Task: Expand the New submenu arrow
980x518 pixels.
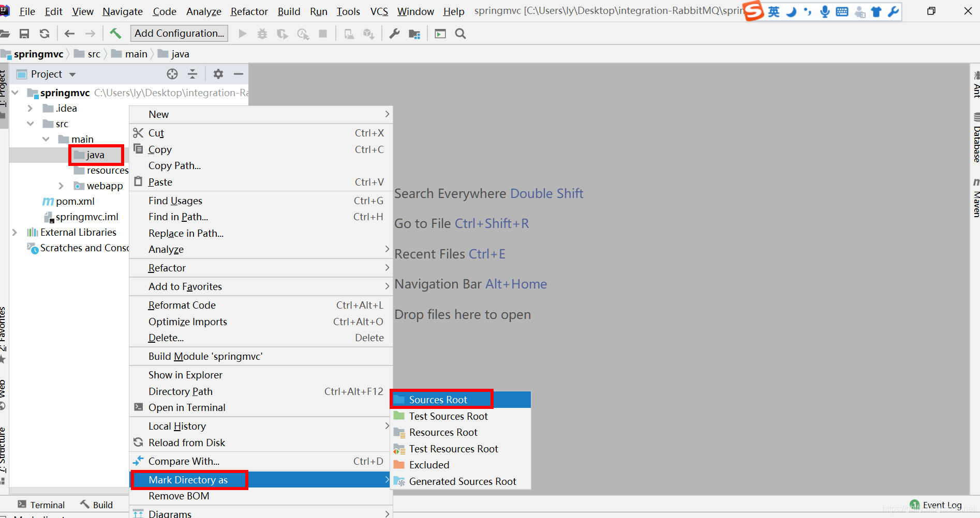Action: [x=387, y=114]
